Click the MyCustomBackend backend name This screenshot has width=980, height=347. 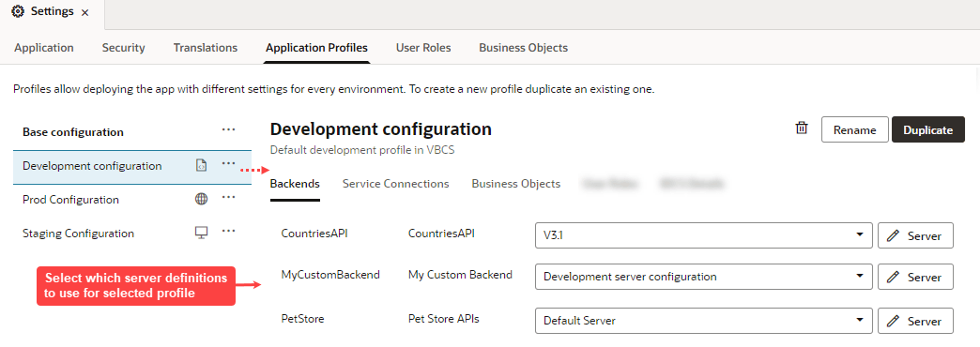point(330,275)
